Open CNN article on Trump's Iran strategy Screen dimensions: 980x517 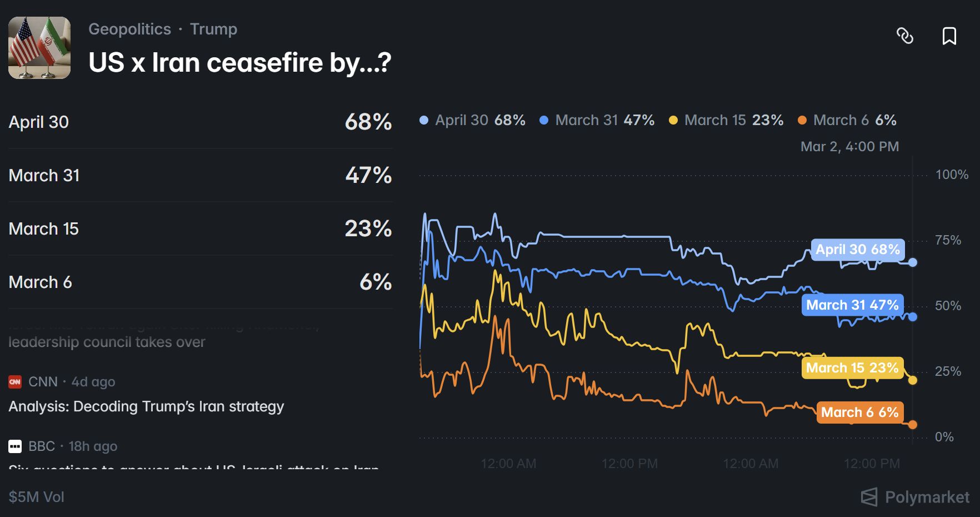click(x=146, y=406)
